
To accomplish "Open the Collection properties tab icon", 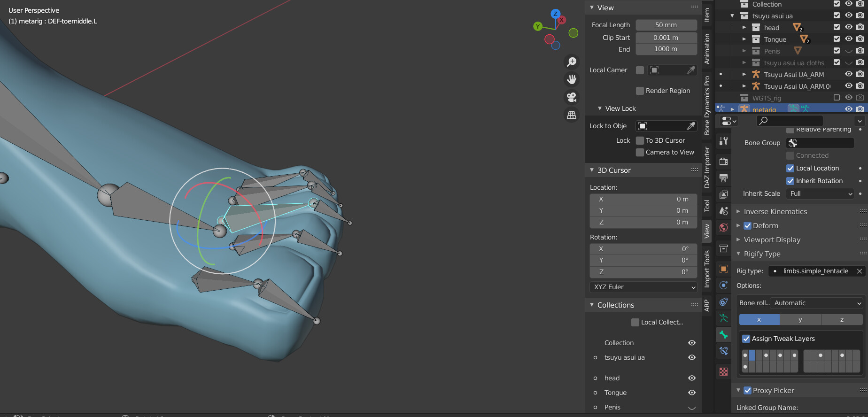I will tap(724, 248).
